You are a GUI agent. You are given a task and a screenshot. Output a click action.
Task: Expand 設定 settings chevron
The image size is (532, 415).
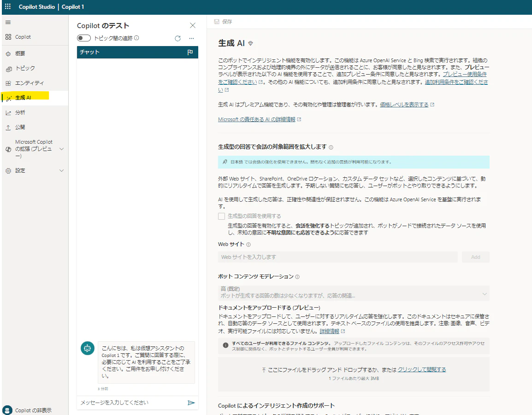click(x=62, y=170)
